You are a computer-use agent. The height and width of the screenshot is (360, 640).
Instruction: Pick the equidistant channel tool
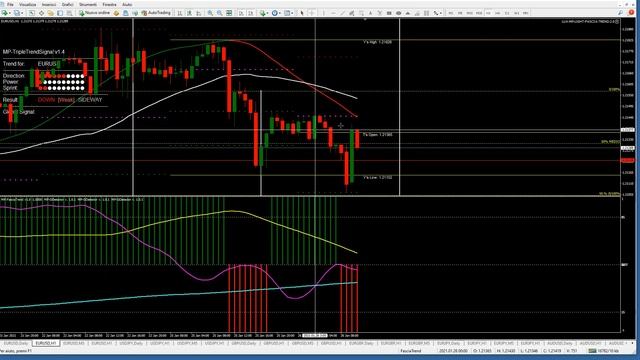(x=351, y=13)
